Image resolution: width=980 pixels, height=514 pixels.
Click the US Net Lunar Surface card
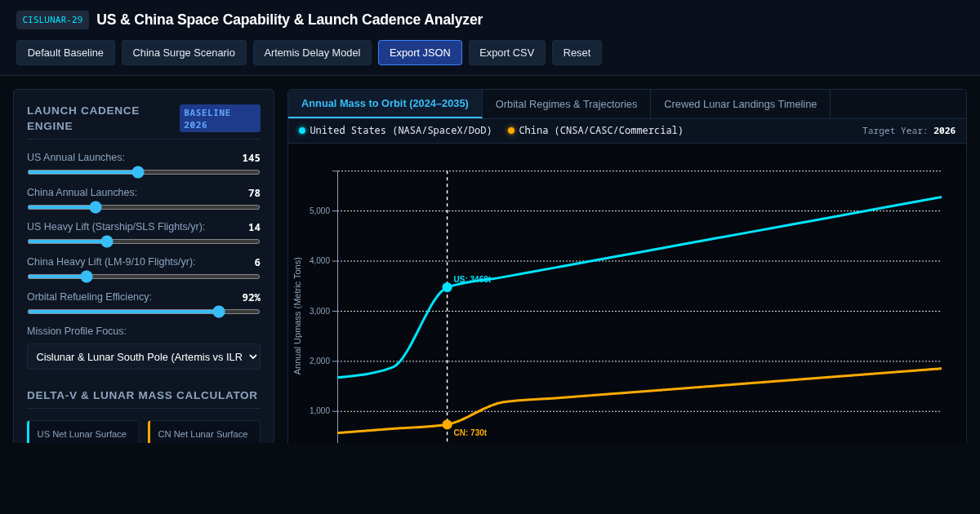[83, 432]
